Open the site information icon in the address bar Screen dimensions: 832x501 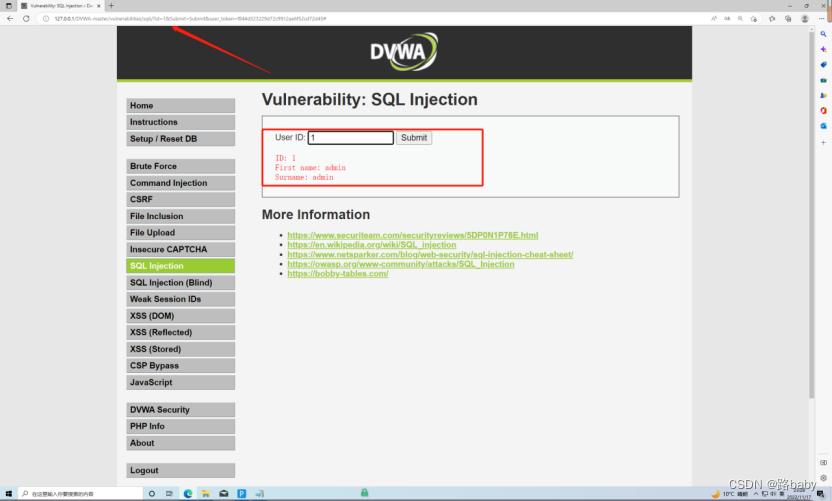[x=46, y=19]
